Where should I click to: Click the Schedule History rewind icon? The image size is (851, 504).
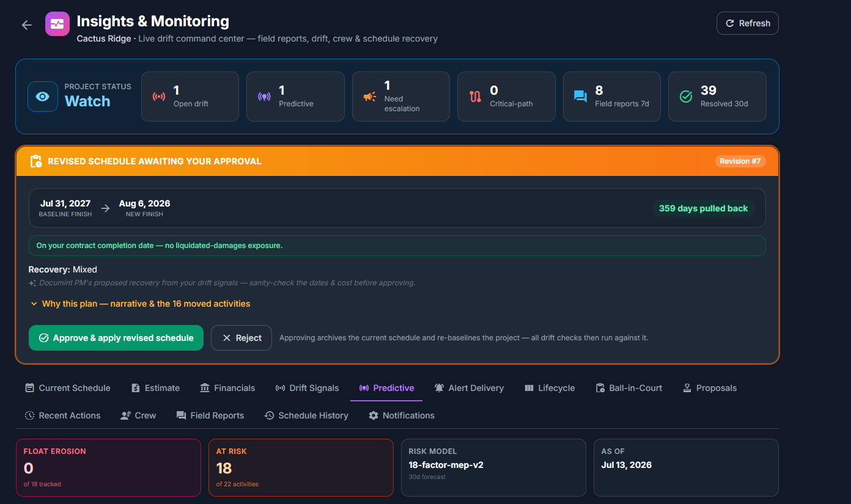coord(269,415)
